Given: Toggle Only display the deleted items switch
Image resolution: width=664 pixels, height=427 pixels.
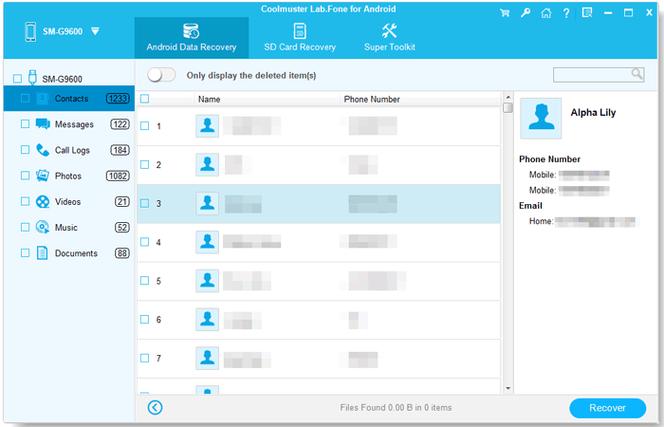Looking at the screenshot, I should coord(161,75).
